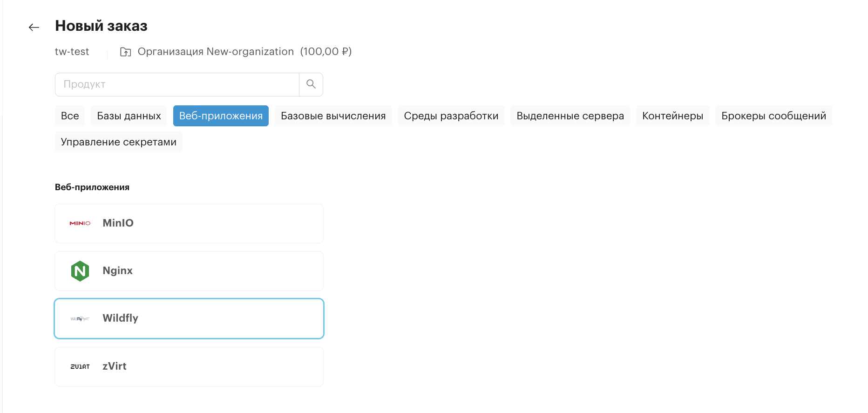The image size is (868, 413).
Task: Click the organization folder icon
Action: (x=125, y=52)
